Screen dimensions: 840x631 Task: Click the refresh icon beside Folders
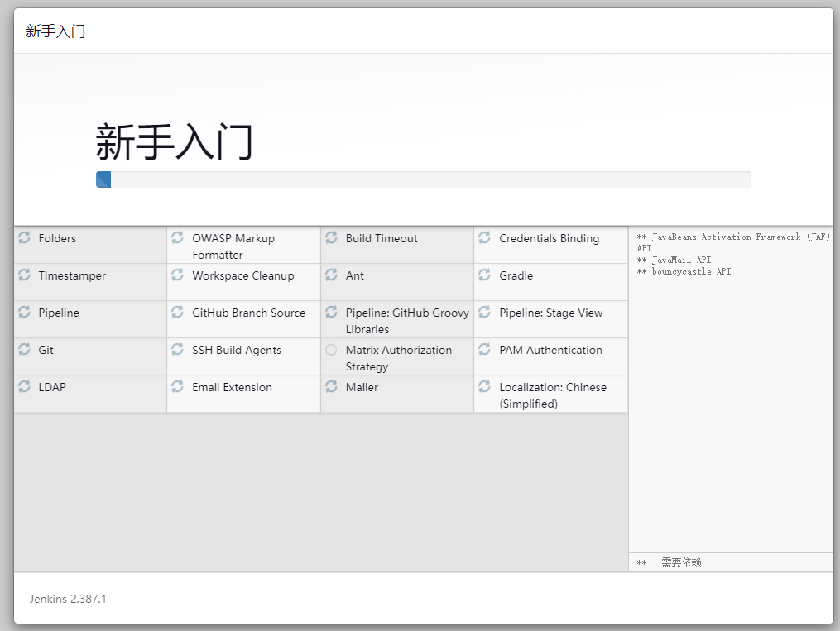pos(24,238)
